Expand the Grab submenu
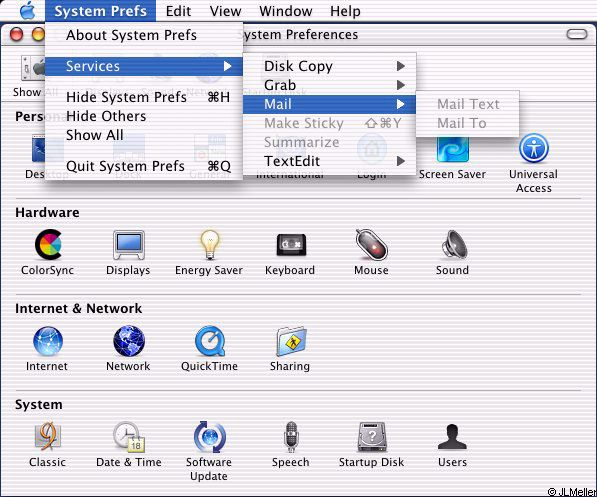The height and width of the screenshot is (497, 597). click(x=329, y=85)
